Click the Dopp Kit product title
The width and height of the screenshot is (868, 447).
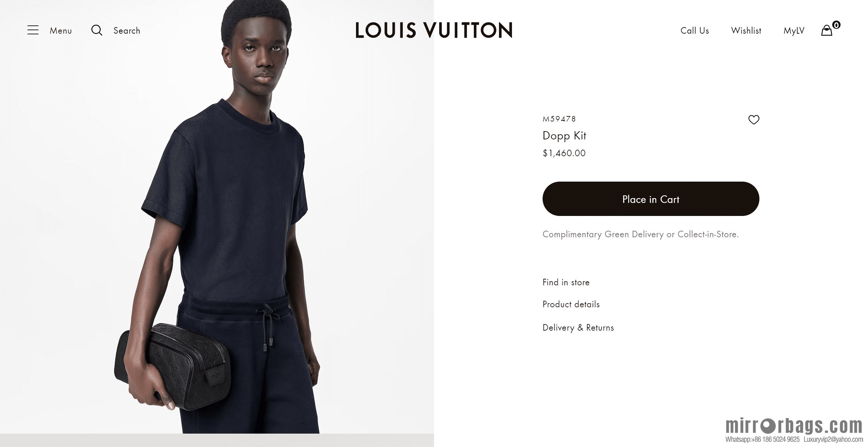coord(564,136)
